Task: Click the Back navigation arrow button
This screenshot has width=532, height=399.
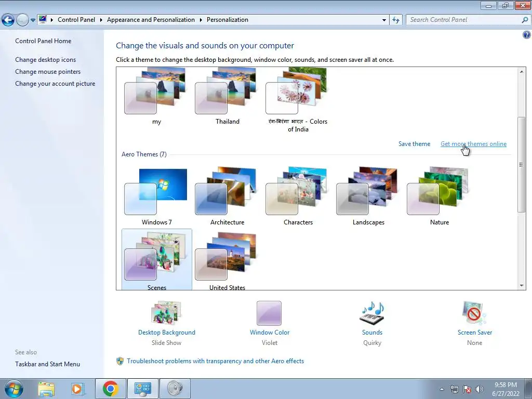Action: point(8,20)
